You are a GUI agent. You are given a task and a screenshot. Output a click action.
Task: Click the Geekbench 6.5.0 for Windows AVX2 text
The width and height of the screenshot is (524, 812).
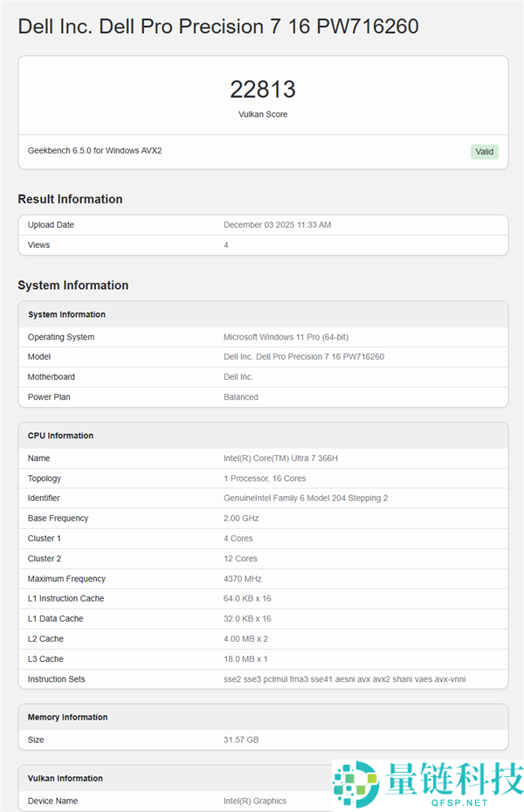click(x=94, y=150)
